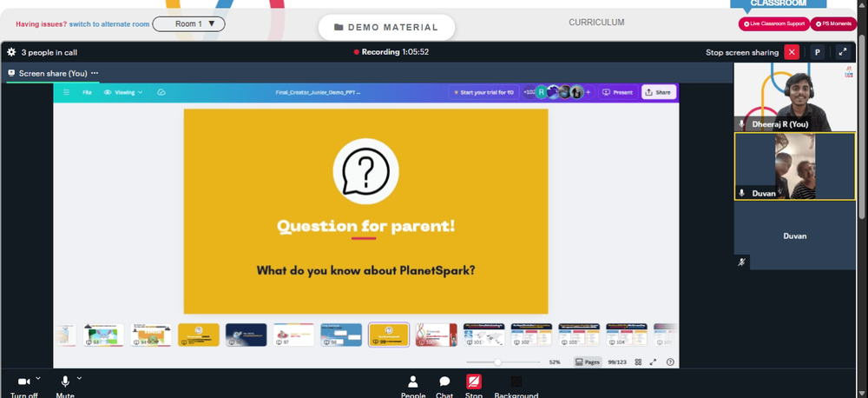Click the Question for parent! heading
This screenshot has height=398, width=868.
click(x=365, y=226)
